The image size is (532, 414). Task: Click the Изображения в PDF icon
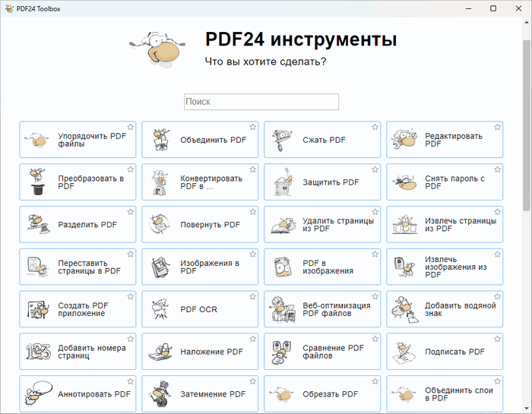coord(160,267)
